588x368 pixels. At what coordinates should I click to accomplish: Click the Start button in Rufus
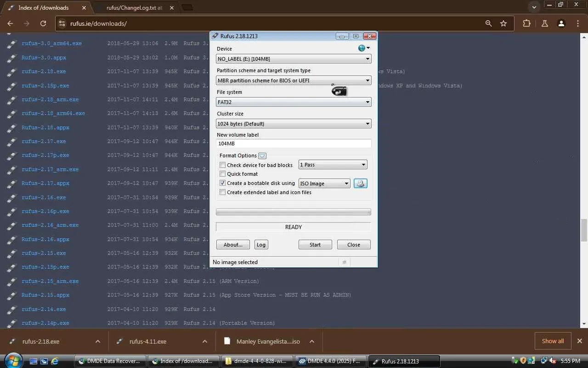coord(315,245)
